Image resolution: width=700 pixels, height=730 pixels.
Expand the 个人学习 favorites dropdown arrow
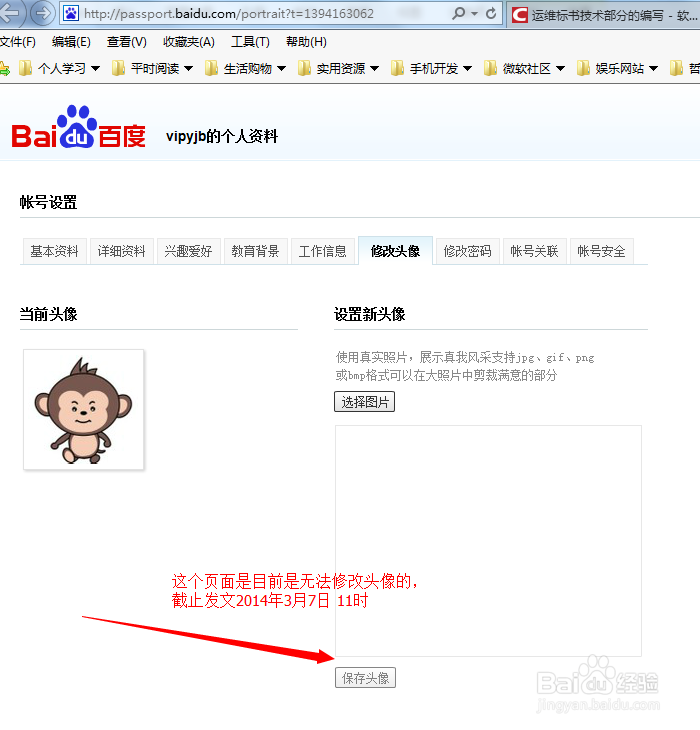pos(95,69)
